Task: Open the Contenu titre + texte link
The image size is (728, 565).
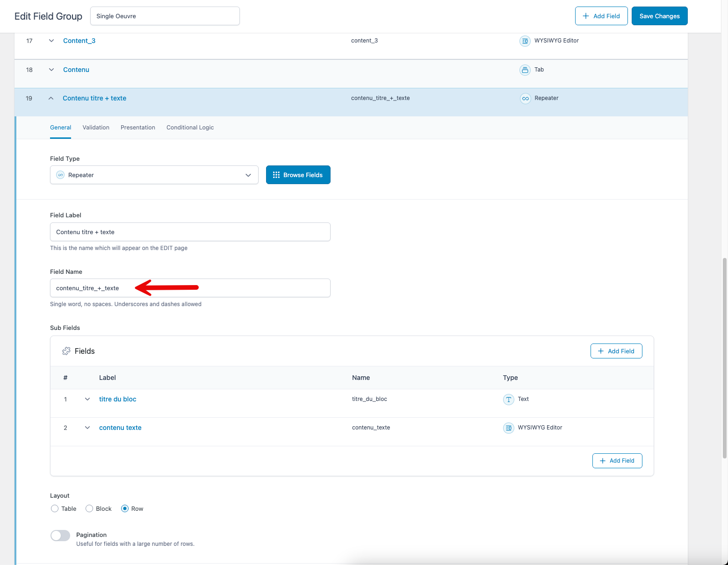Action: point(94,98)
